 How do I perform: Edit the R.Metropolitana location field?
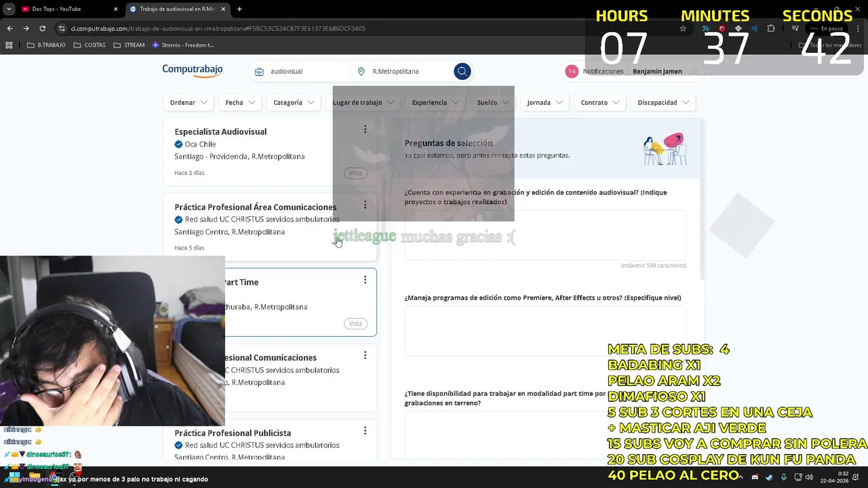click(410, 71)
